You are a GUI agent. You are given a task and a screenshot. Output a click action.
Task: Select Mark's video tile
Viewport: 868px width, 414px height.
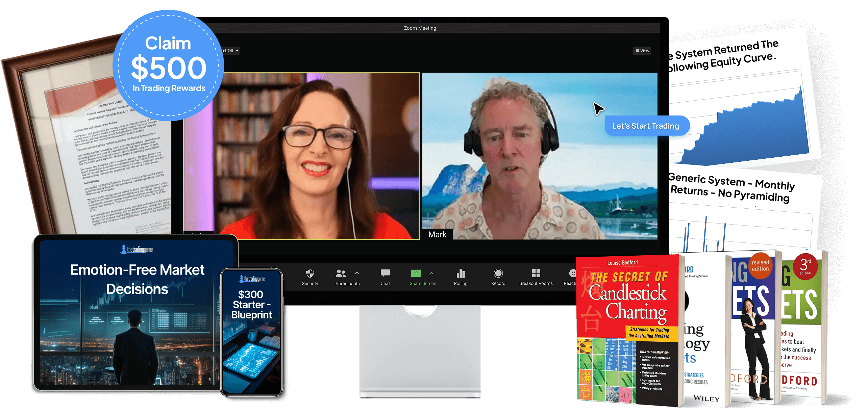539,156
